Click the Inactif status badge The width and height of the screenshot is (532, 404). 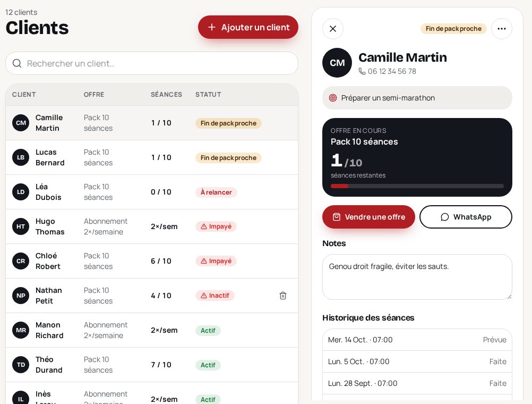215,296
